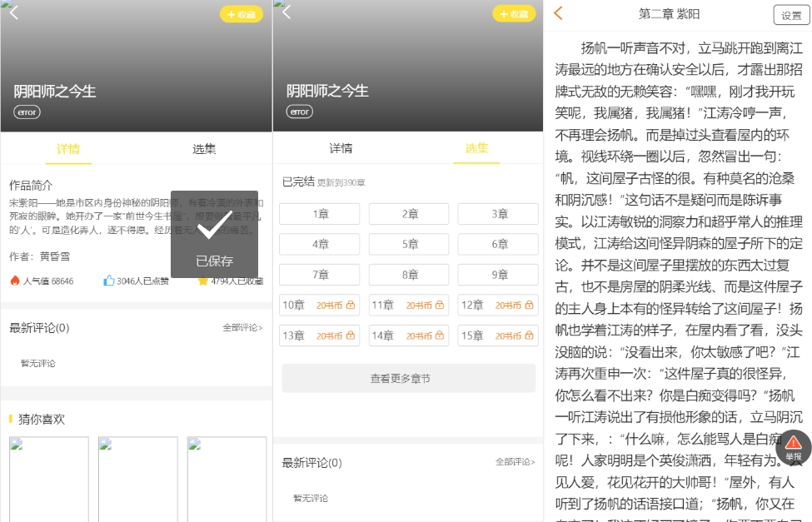Viewport: 812px width, 522px height.
Task: Open second recommended book thumbnail
Action: click(x=137, y=479)
